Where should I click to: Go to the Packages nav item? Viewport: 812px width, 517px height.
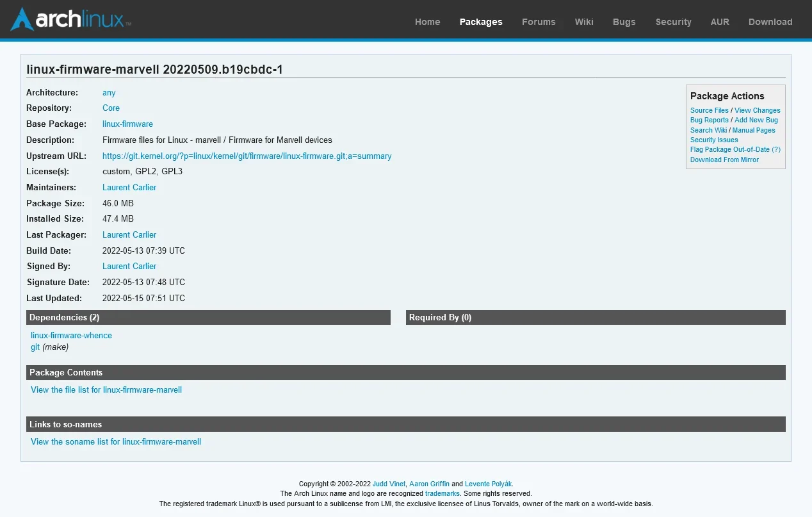click(x=481, y=22)
